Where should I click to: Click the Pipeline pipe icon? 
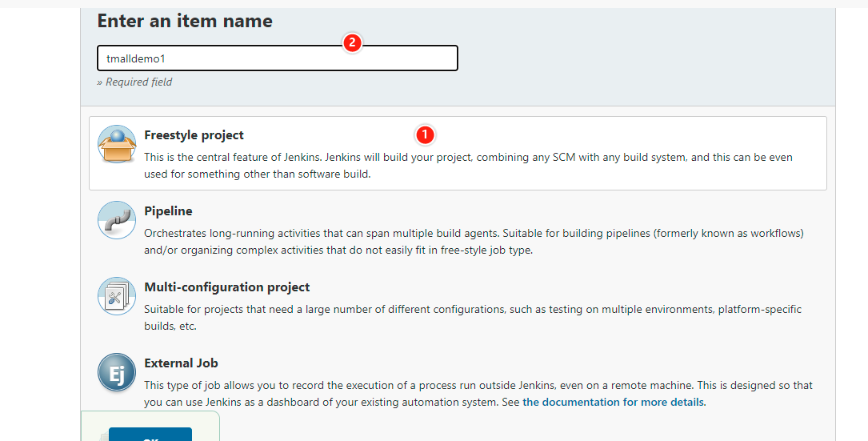pos(117,220)
